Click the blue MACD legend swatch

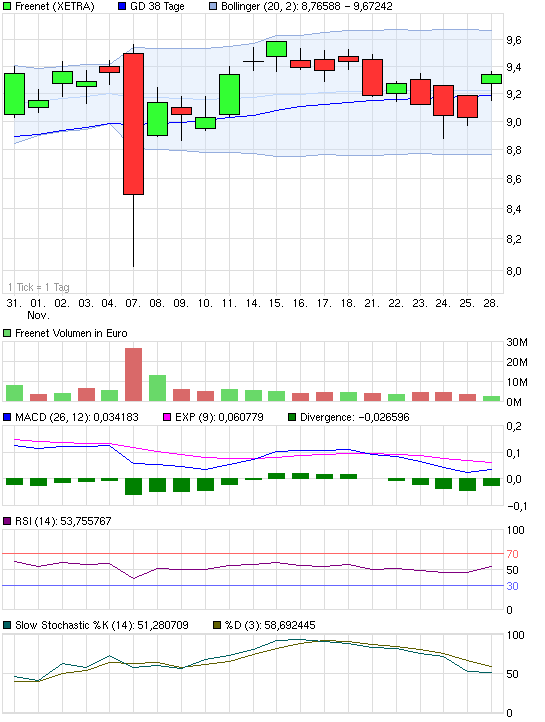[x=7, y=417]
